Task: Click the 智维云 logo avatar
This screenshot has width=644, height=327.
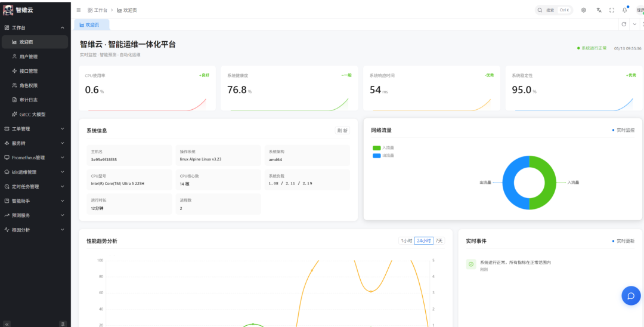Action: point(8,10)
